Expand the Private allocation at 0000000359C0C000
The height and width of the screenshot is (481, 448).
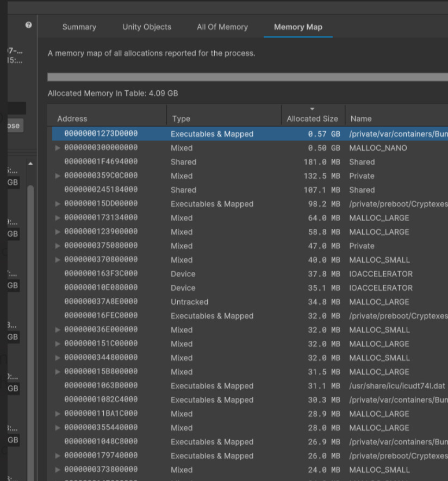58,176
